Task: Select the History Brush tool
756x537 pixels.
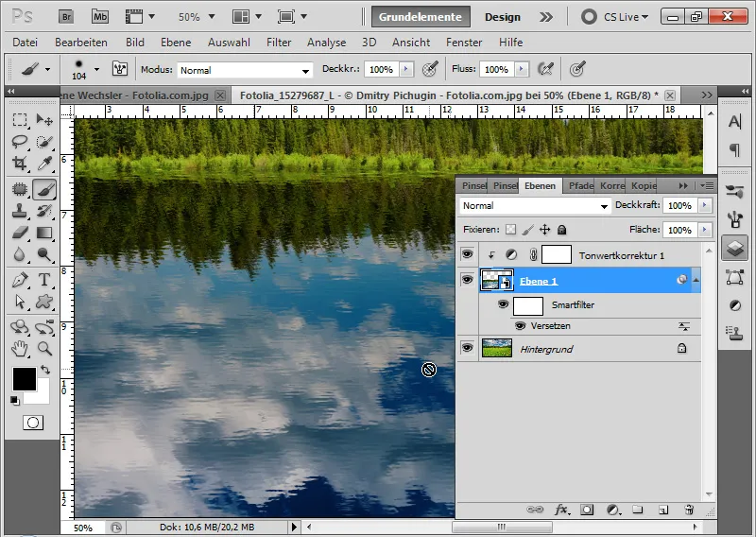Action: tap(44, 211)
